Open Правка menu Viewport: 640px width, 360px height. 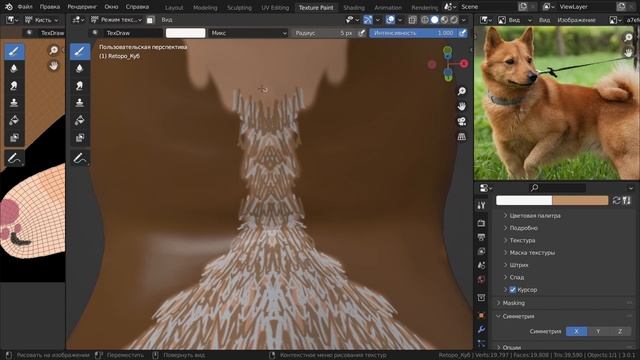(50, 7)
